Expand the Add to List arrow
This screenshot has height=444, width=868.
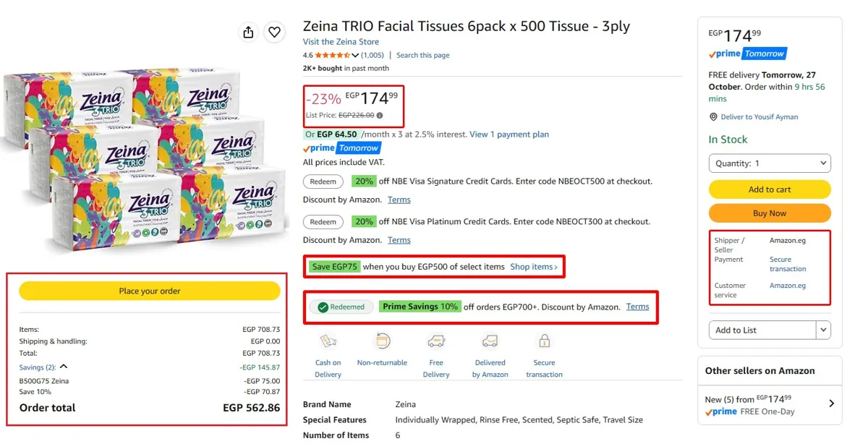click(823, 330)
